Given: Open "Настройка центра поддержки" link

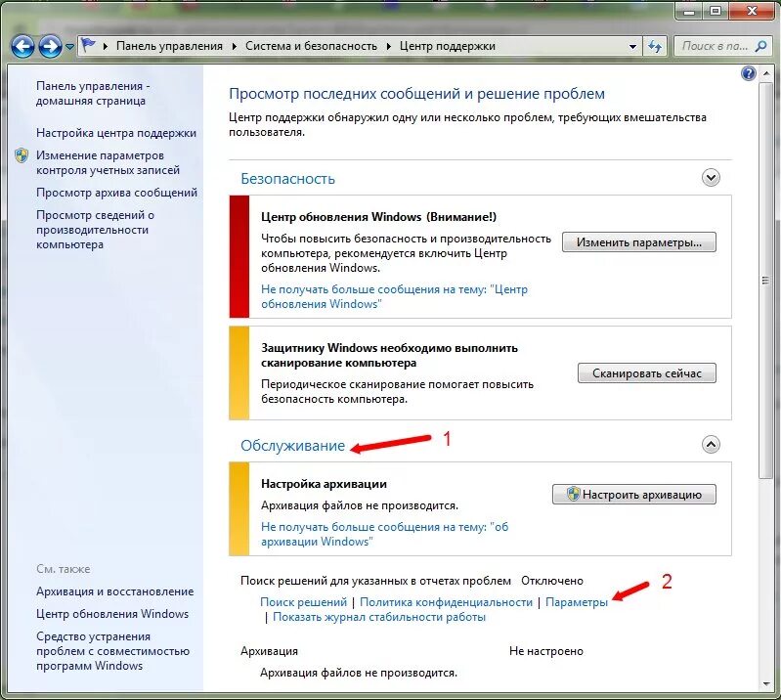Looking at the screenshot, I should [x=116, y=133].
